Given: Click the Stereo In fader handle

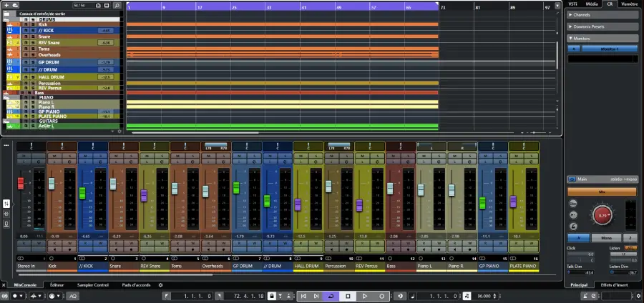Looking at the screenshot, I should (x=21, y=183).
